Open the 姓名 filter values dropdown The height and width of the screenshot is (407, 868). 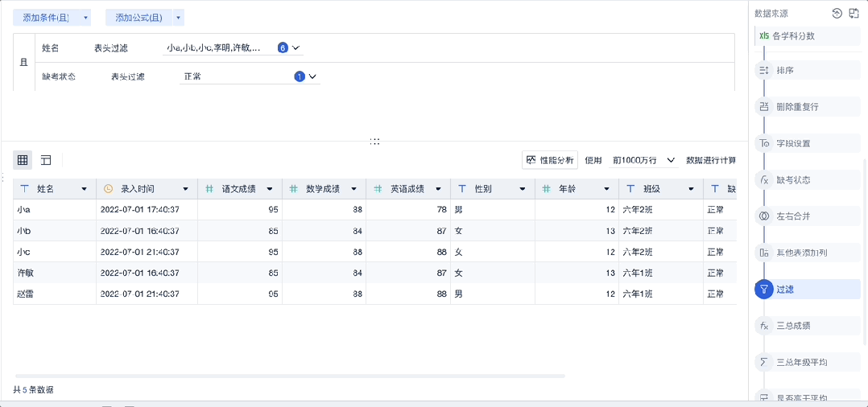tap(296, 48)
